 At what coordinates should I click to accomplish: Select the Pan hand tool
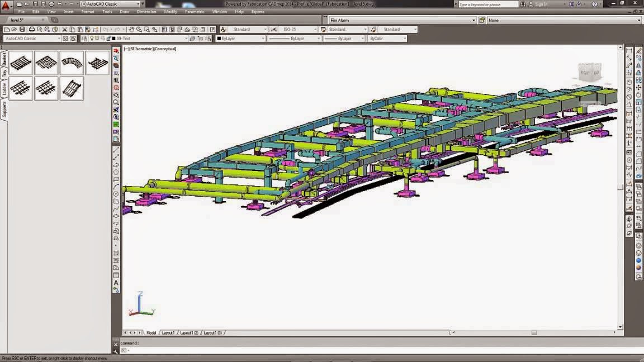tap(131, 30)
